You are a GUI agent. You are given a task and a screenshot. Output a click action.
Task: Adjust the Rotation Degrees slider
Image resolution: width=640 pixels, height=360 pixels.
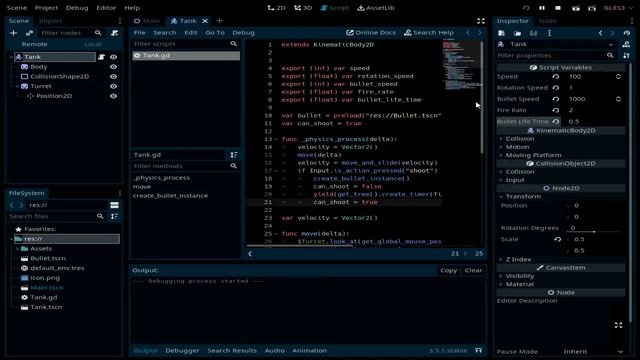[x=594, y=232]
